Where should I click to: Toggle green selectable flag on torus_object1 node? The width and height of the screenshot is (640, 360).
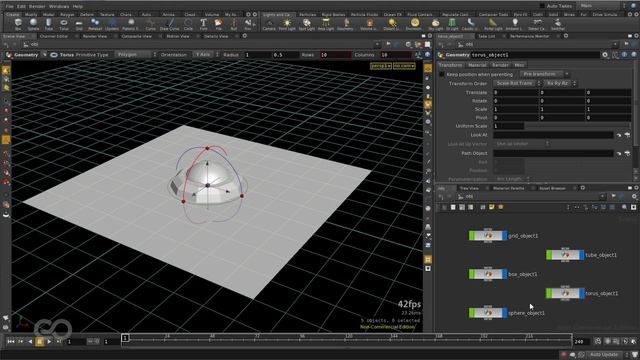tap(549, 293)
